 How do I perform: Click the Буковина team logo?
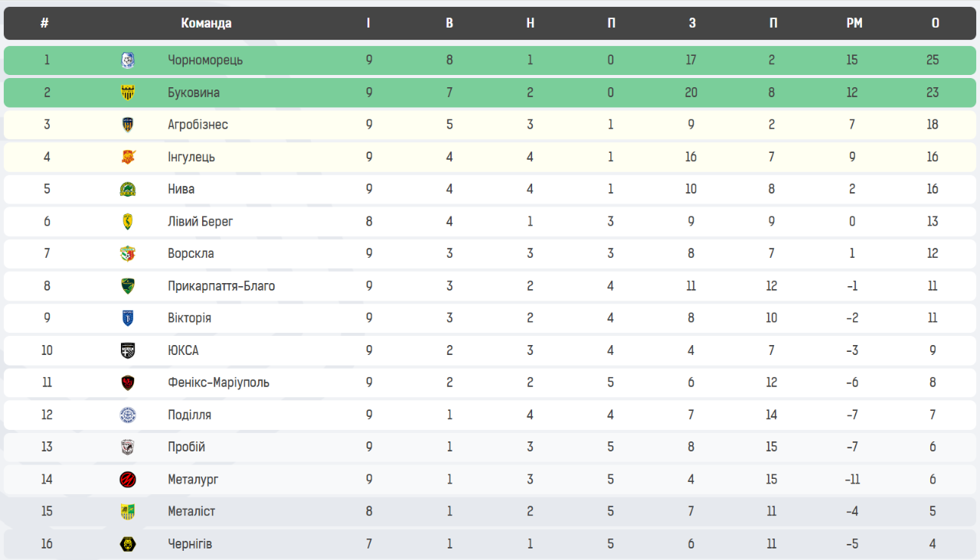128,93
